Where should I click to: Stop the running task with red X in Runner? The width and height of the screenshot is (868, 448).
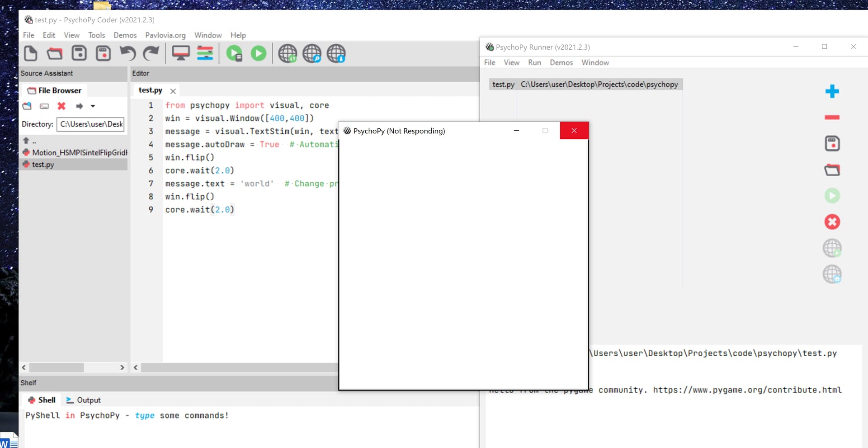[x=832, y=222]
